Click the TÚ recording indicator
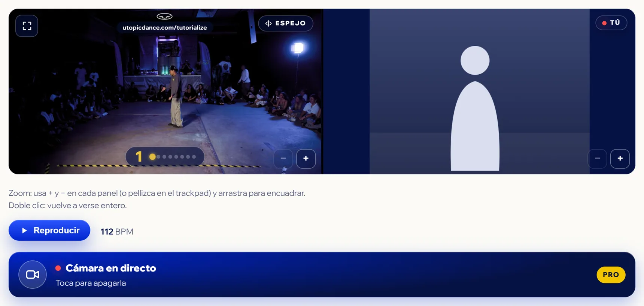Image resolution: width=644 pixels, height=306 pixels. tap(611, 23)
